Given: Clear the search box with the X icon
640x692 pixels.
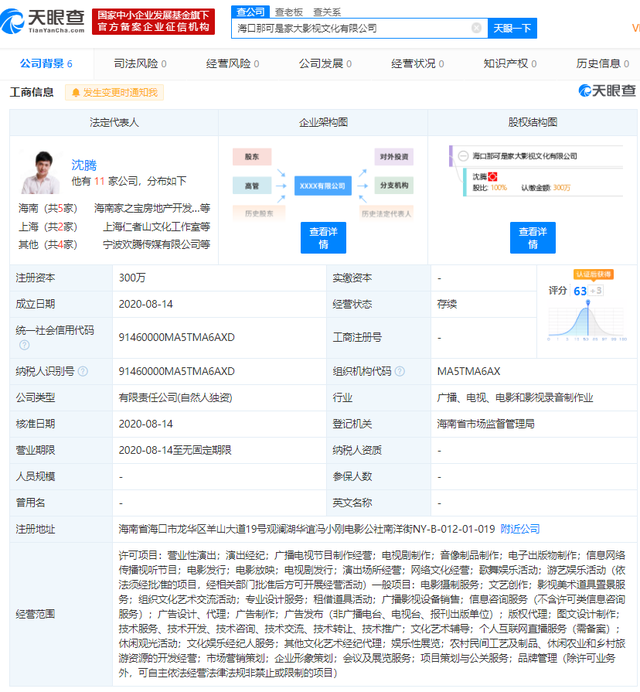Looking at the screenshot, I should (x=476, y=29).
